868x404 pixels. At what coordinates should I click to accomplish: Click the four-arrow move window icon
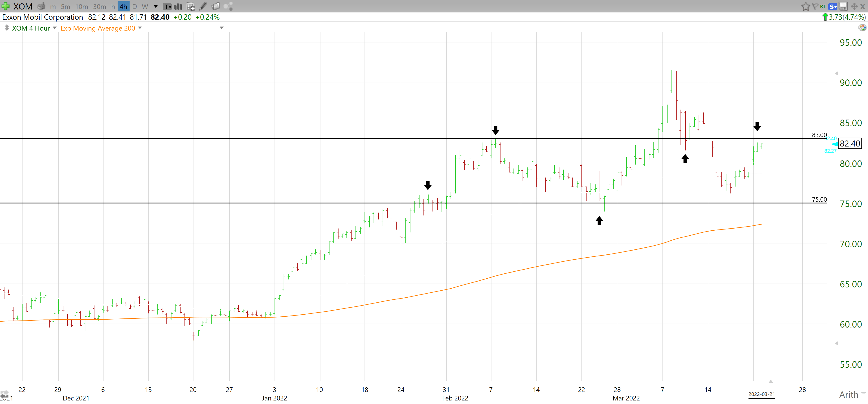tap(854, 6)
